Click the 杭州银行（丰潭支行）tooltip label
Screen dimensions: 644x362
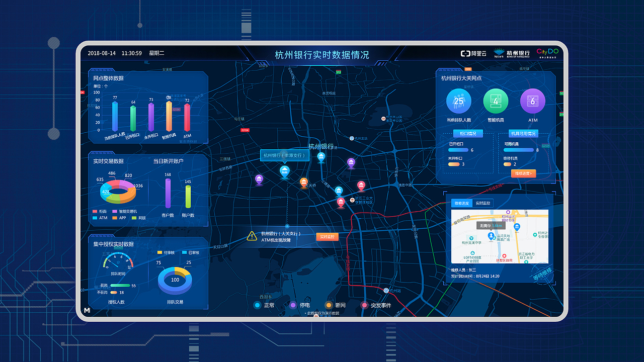click(x=285, y=155)
